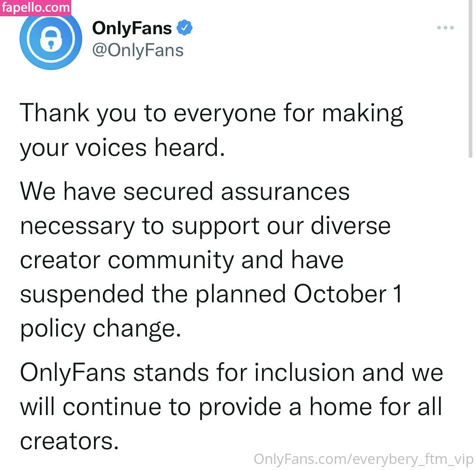
Task: Open the OnlyFans.com/everybery_ftm_vip watermark link
Action: (363, 459)
